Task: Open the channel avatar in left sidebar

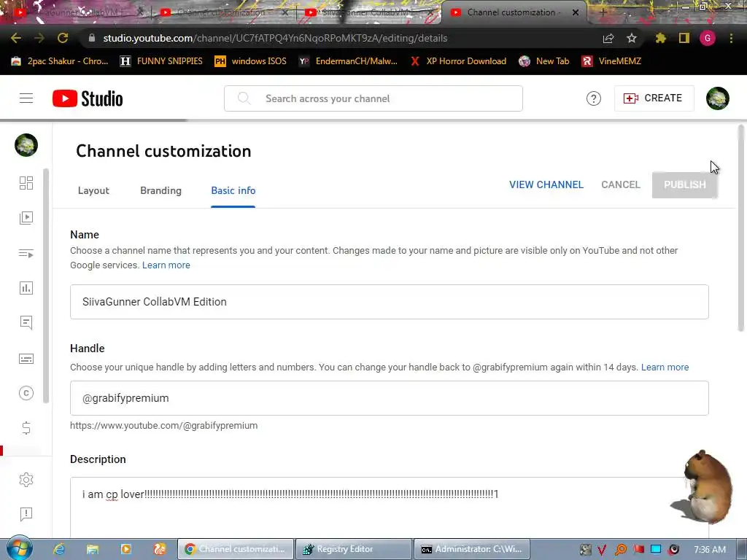Action: tap(26, 145)
